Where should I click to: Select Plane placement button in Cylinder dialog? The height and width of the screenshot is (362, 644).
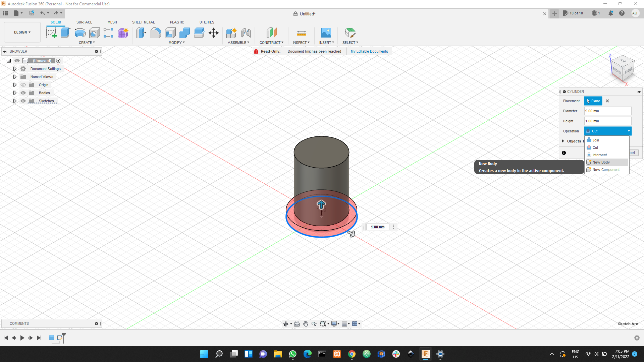coord(593,101)
